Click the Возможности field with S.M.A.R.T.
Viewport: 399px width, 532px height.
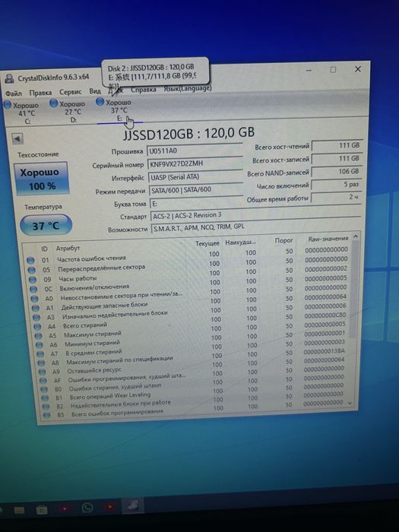(256, 227)
